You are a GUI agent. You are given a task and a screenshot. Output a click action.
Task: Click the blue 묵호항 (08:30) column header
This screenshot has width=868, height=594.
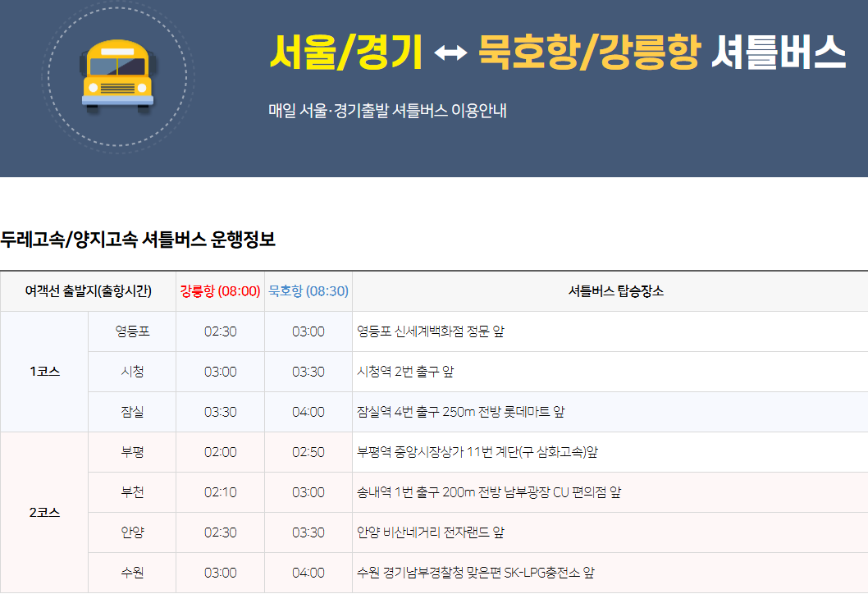(308, 291)
